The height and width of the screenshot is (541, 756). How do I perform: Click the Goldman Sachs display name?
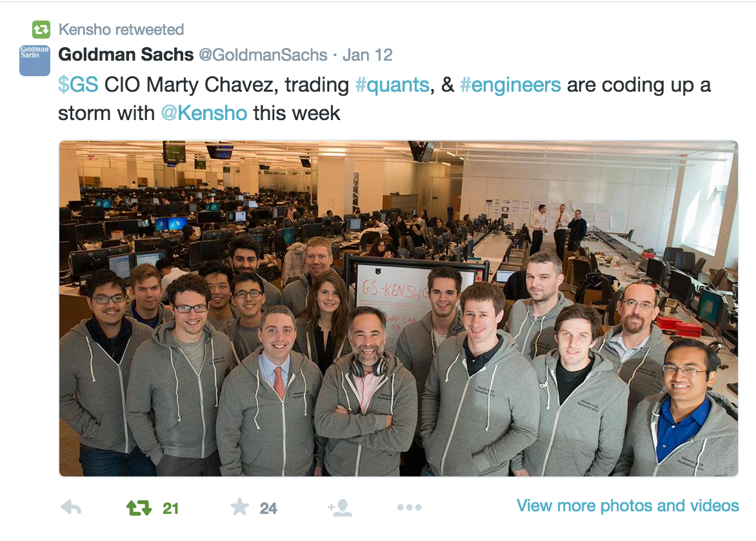tap(126, 54)
